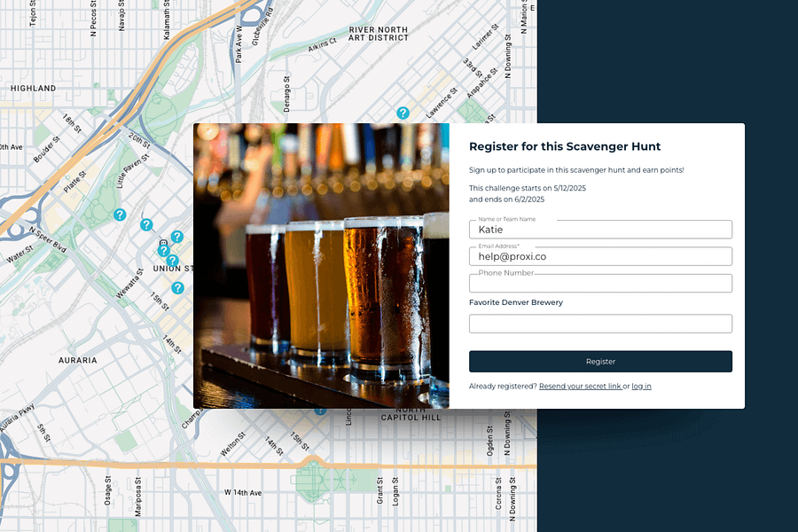
Task: Select the Highland neighborhood label on the map
Action: click(x=33, y=88)
